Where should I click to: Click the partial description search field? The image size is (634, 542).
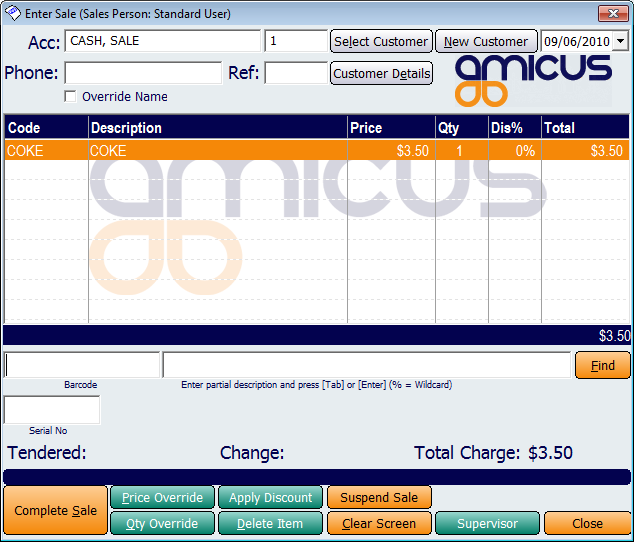367,365
